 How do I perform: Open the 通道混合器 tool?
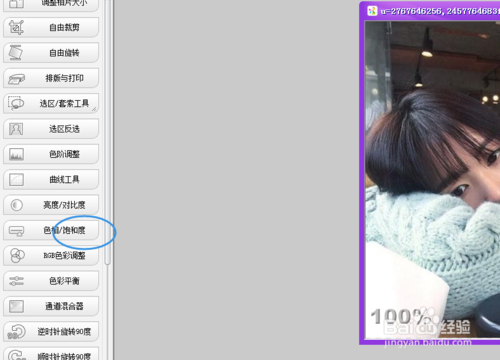pyautogui.click(x=51, y=306)
